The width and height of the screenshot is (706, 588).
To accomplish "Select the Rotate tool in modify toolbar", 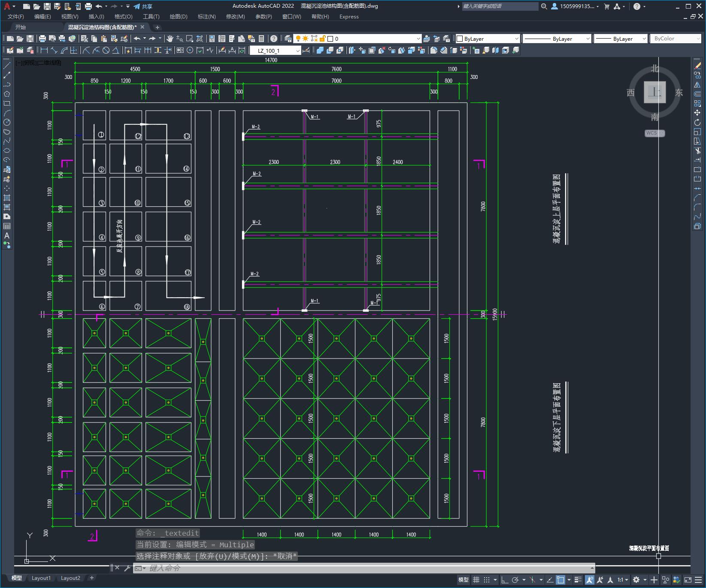I will [697, 122].
